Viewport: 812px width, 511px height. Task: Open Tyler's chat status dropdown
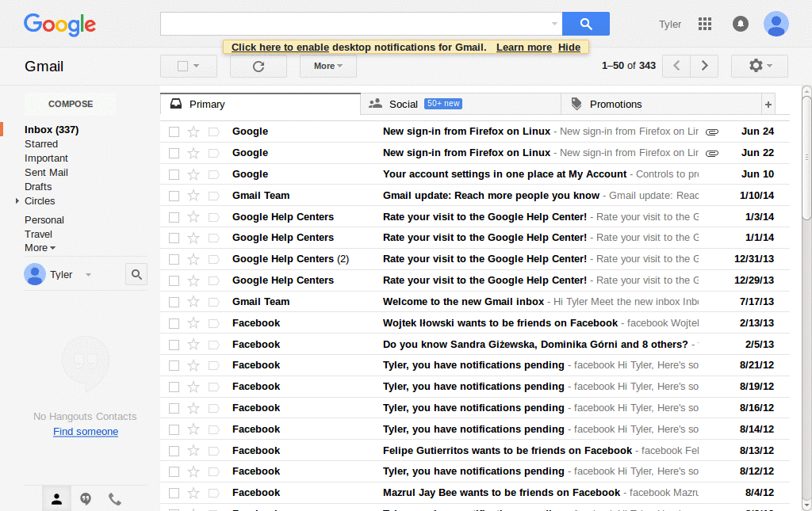[x=89, y=275]
